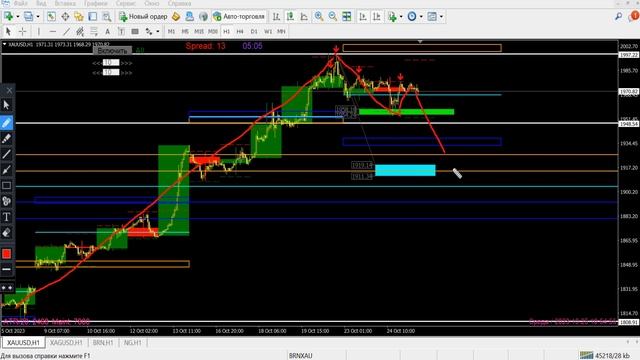640x360 pixels.
Task: Open the Market Watch window icon
Action: coord(51,16)
